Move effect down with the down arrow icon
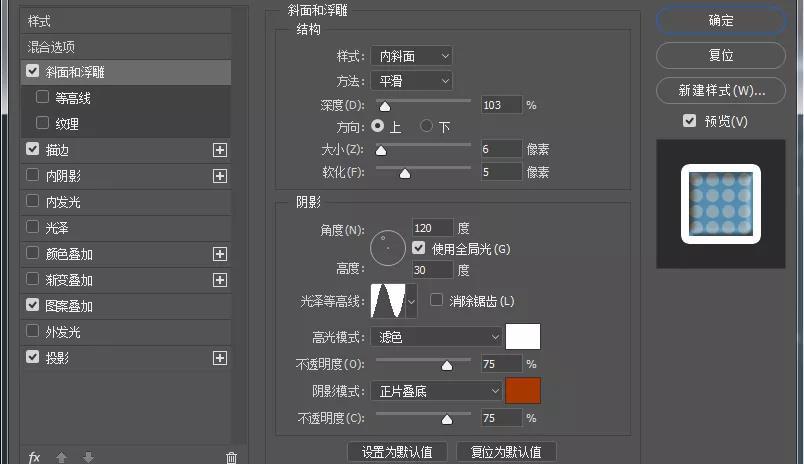804x464 pixels. tap(88, 457)
